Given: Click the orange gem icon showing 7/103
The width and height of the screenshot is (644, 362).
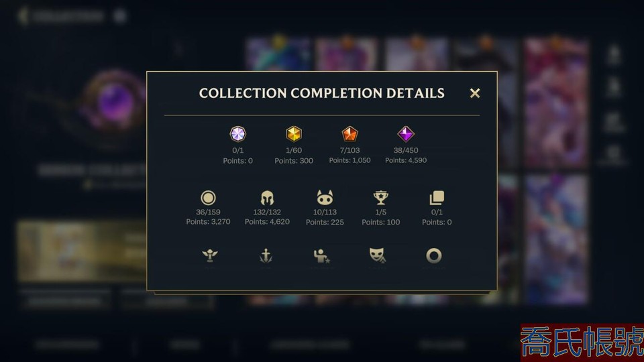Looking at the screenshot, I should click(350, 134).
